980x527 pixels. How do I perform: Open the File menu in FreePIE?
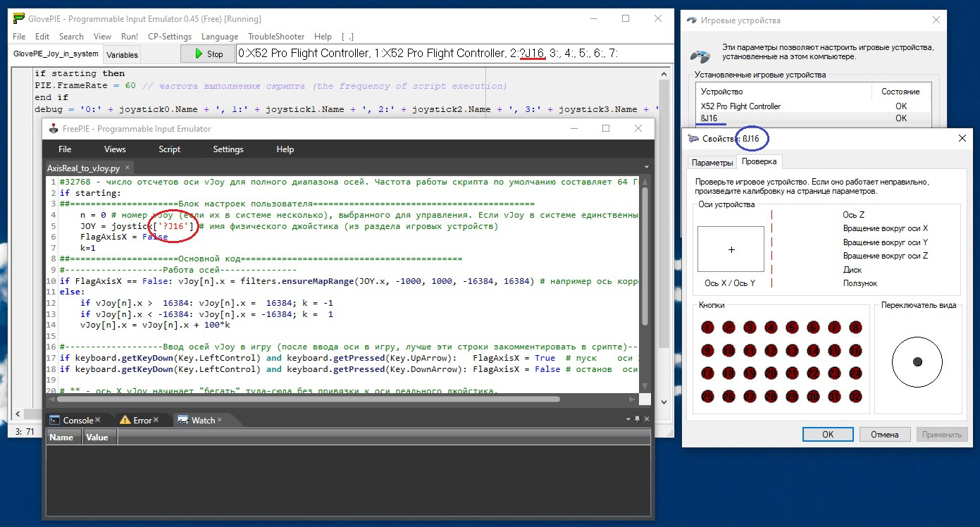(x=65, y=149)
